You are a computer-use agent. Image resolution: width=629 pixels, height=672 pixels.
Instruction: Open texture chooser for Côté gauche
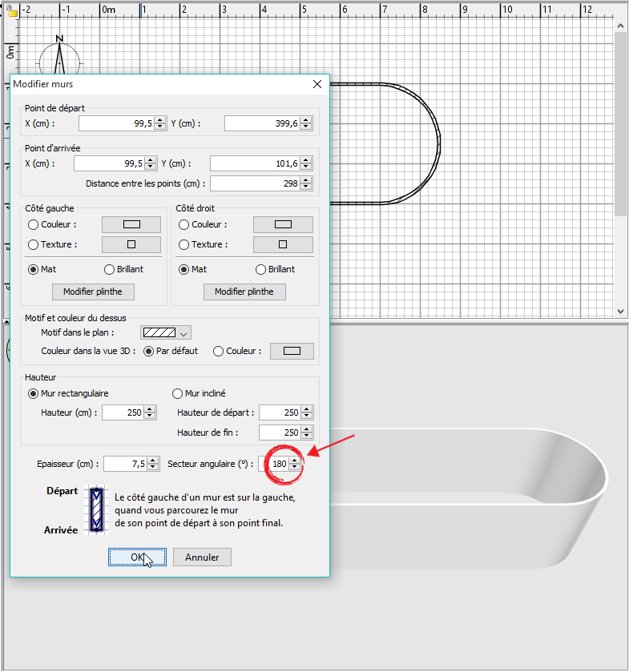click(x=131, y=245)
